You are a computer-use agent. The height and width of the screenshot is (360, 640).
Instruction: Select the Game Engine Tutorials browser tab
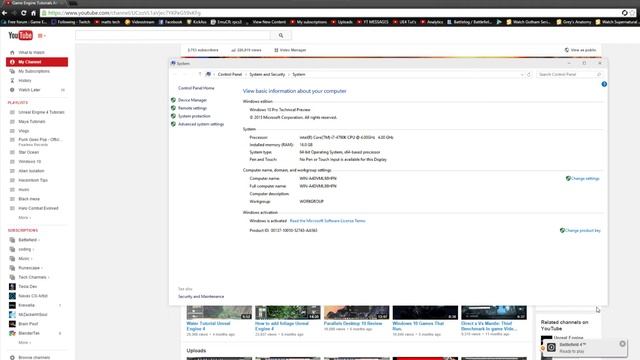point(33,3)
